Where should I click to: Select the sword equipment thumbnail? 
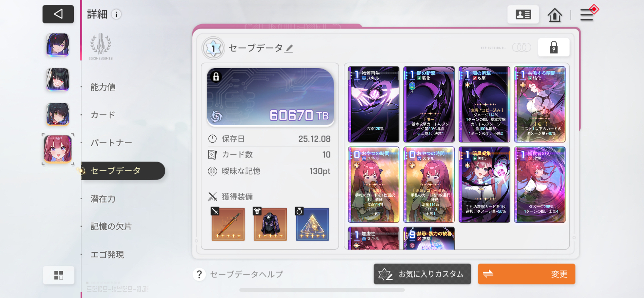228,224
